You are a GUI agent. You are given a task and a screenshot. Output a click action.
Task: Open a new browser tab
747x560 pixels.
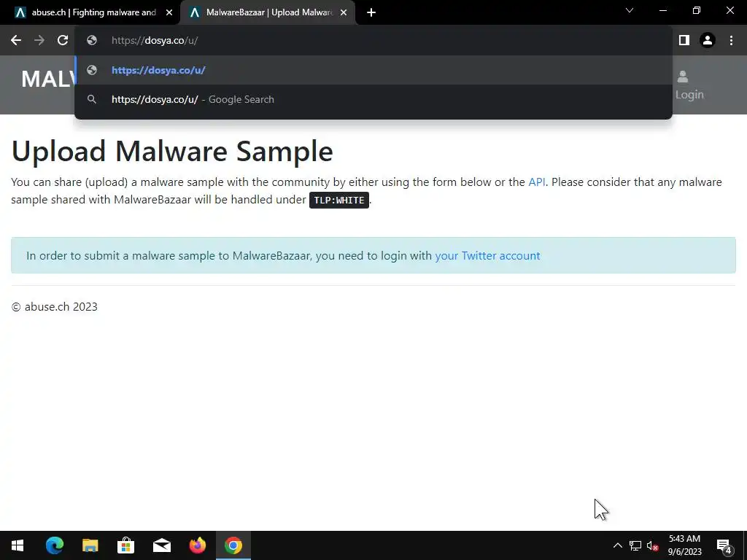click(x=371, y=12)
